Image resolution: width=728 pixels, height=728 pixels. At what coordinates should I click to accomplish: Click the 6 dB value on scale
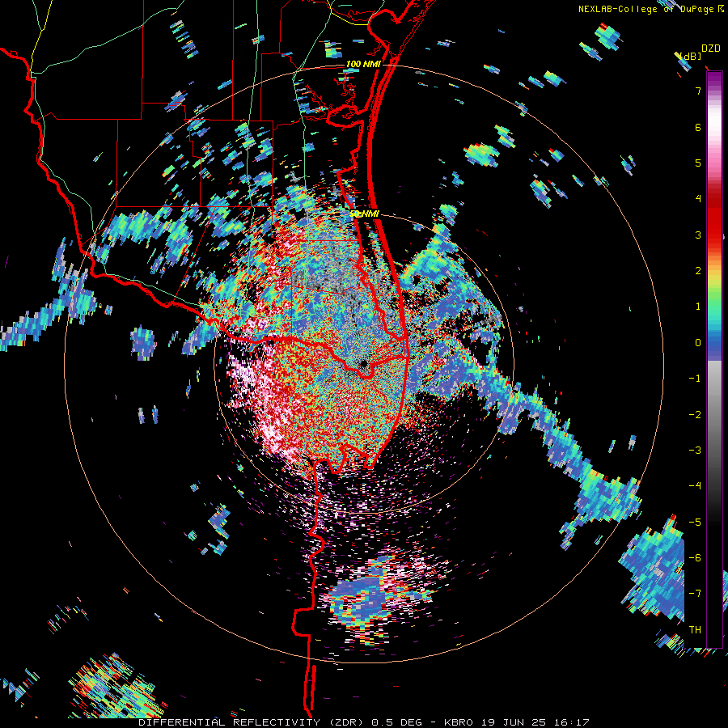(698, 127)
